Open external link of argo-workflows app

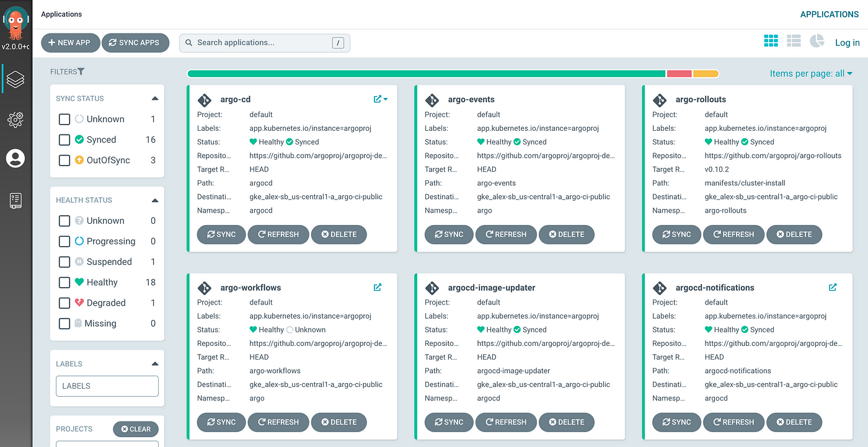point(378,287)
